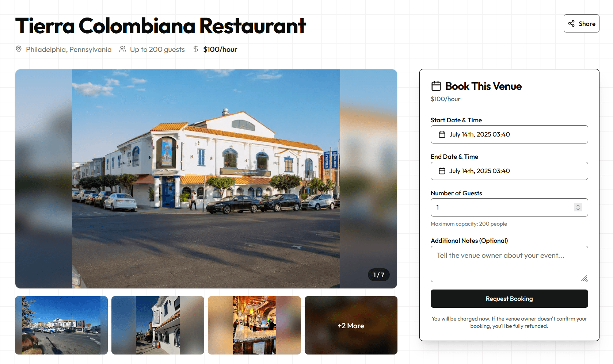Grab the notes textarea resize handle
Viewport: 613px width, 364px height.
tap(585, 279)
